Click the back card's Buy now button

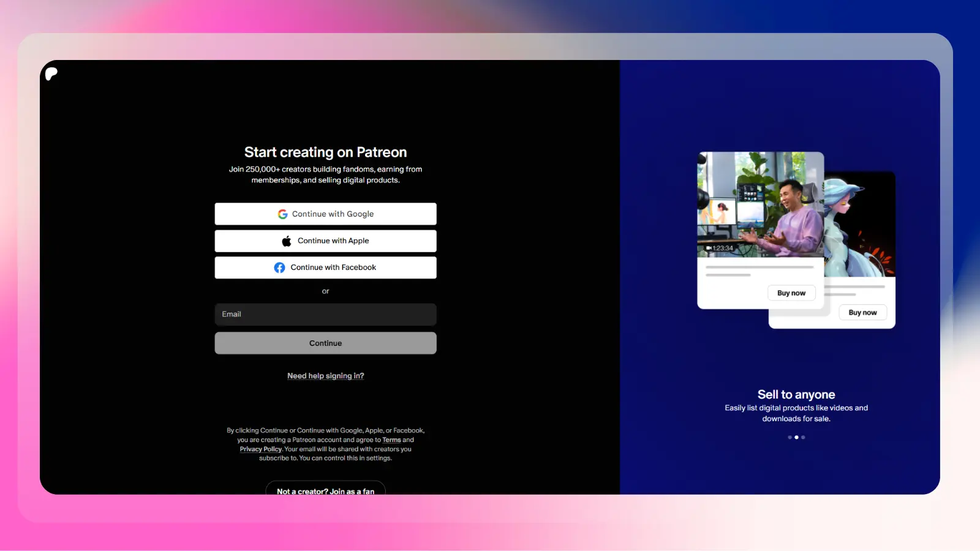coord(862,313)
